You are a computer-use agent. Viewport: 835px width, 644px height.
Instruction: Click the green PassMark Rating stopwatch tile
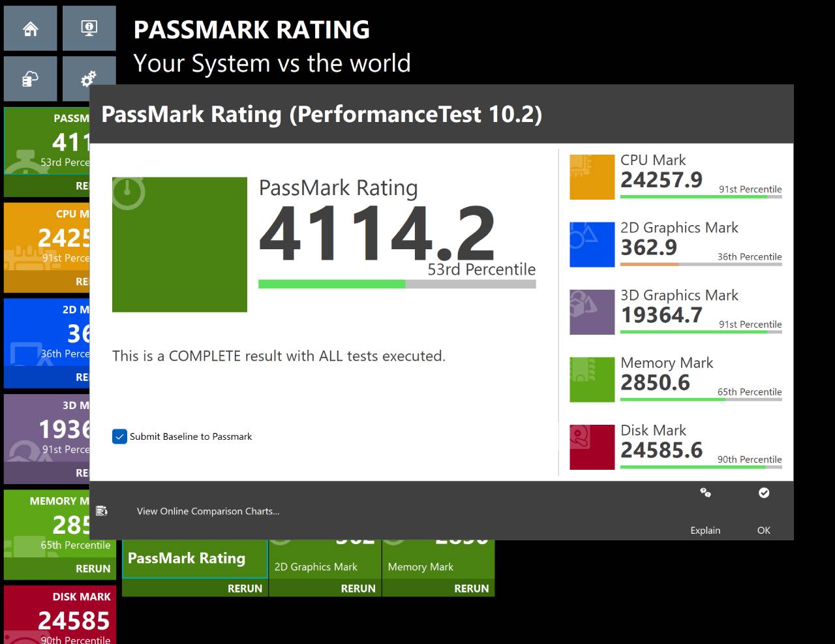point(179,244)
